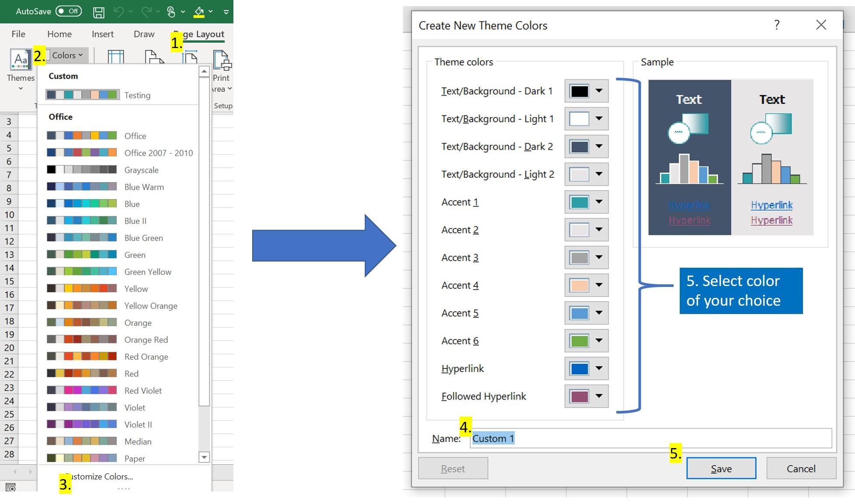Click Save in Create New Theme Colors dialog
The height and width of the screenshot is (504, 855).
click(x=721, y=468)
